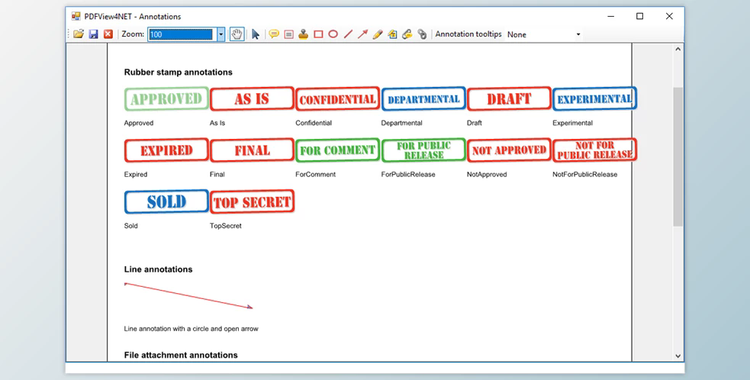This screenshot has width=750, height=380.
Task: Select the CONFIDENTIAL stamp annotation
Action: click(338, 99)
